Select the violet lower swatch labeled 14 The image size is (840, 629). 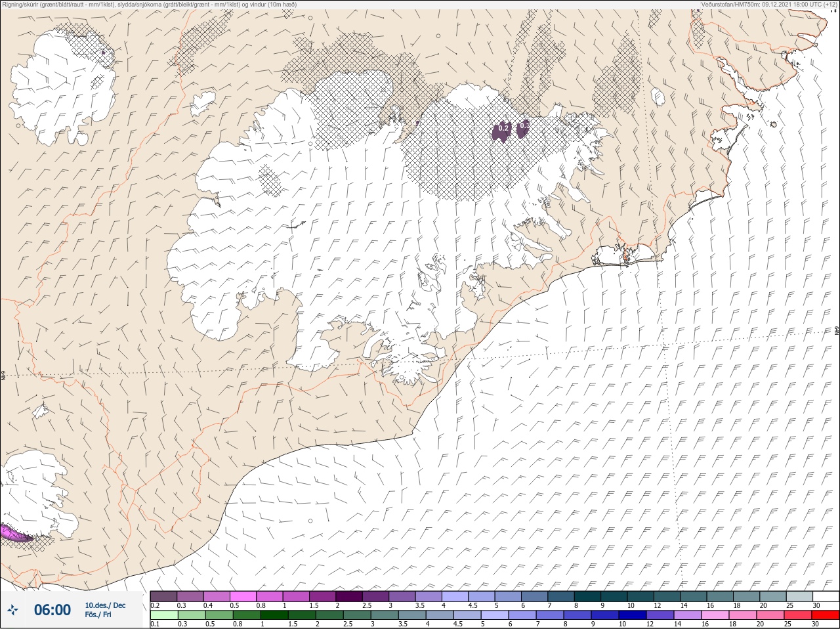click(689, 615)
